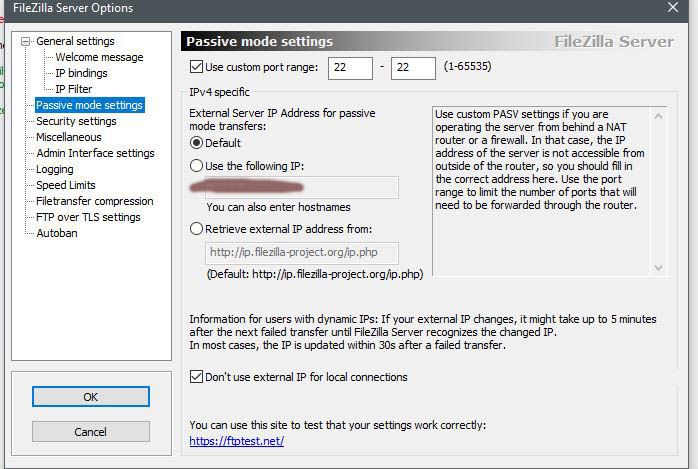Open Welcome message settings page
The image size is (698, 469).
[99, 58]
